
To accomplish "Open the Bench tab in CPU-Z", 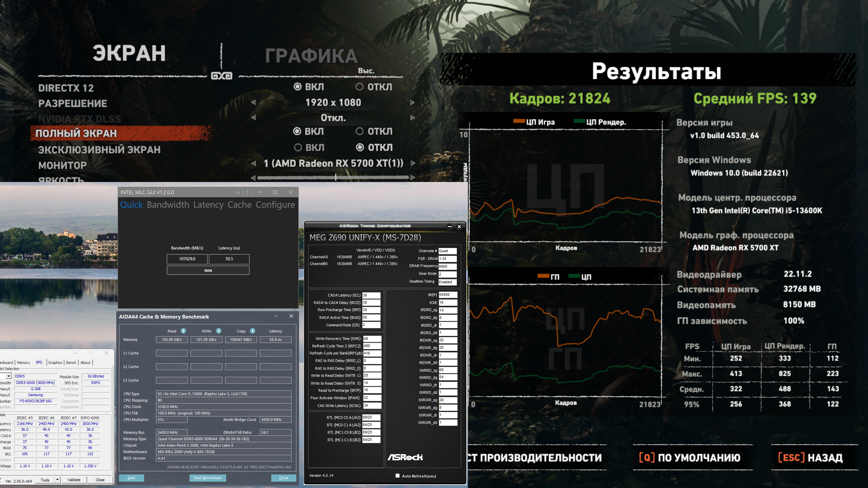I will 71,362.
